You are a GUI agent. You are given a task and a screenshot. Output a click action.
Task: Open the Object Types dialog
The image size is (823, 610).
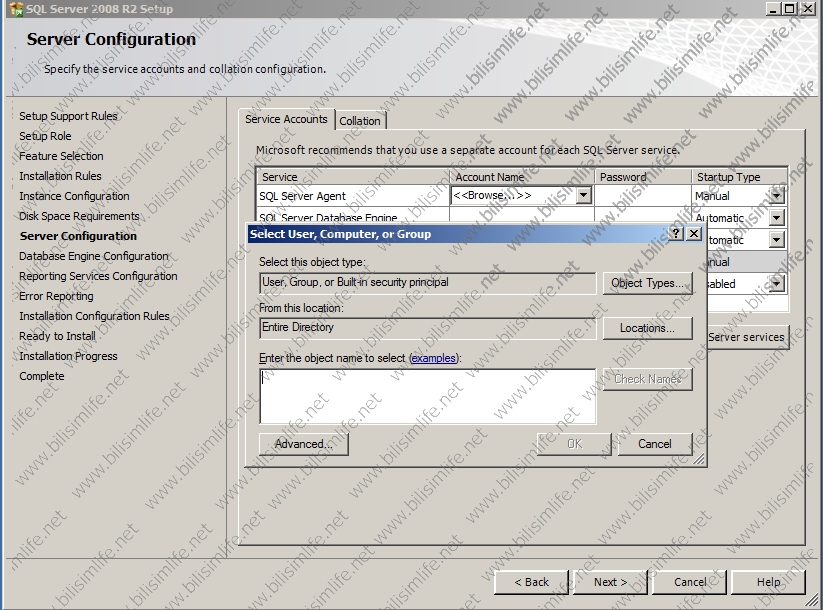pyautogui.click(x=648, y=283)
